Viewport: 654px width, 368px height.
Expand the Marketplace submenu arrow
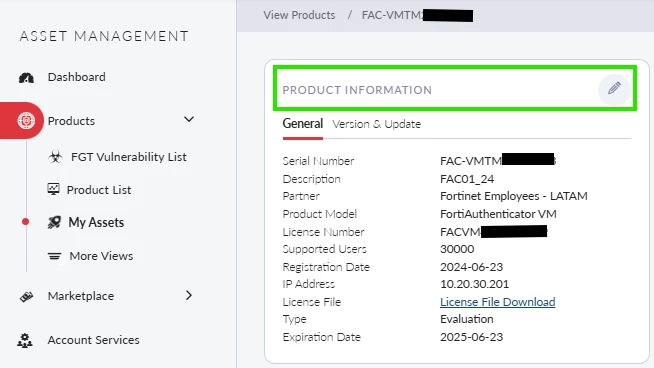[x=189, y=295]
